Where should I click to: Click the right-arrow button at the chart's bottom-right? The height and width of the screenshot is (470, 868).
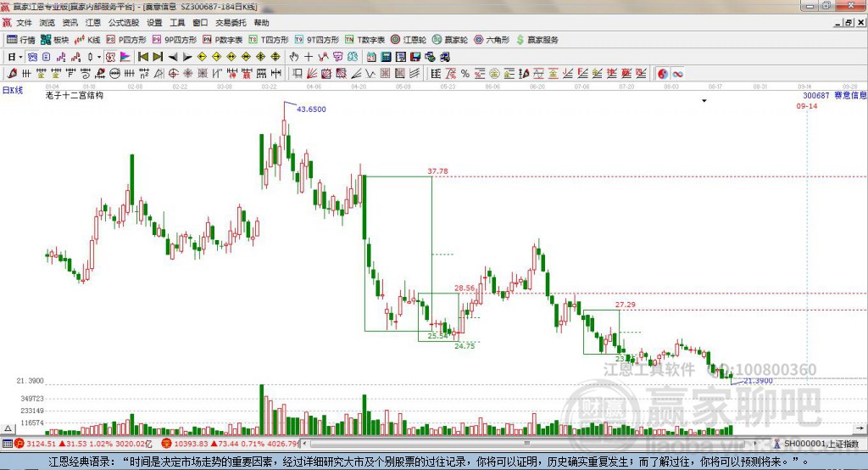(x=860, y=428)
